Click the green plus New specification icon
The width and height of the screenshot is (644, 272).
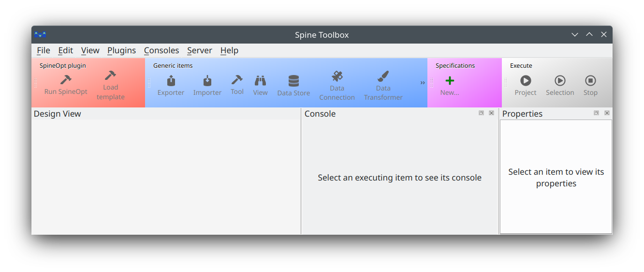pos(450,81)
